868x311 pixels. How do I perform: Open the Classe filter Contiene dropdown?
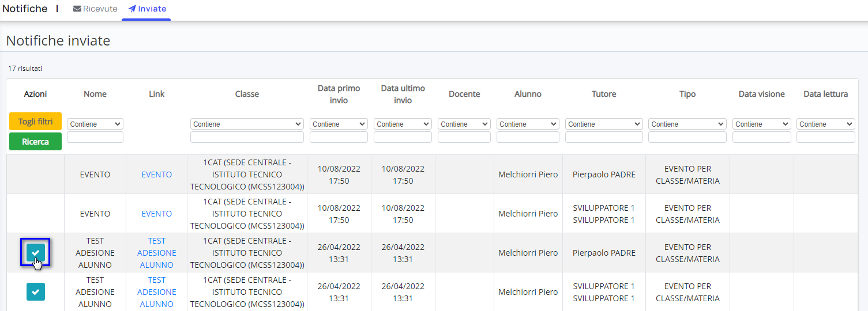[x=247, y=124]
